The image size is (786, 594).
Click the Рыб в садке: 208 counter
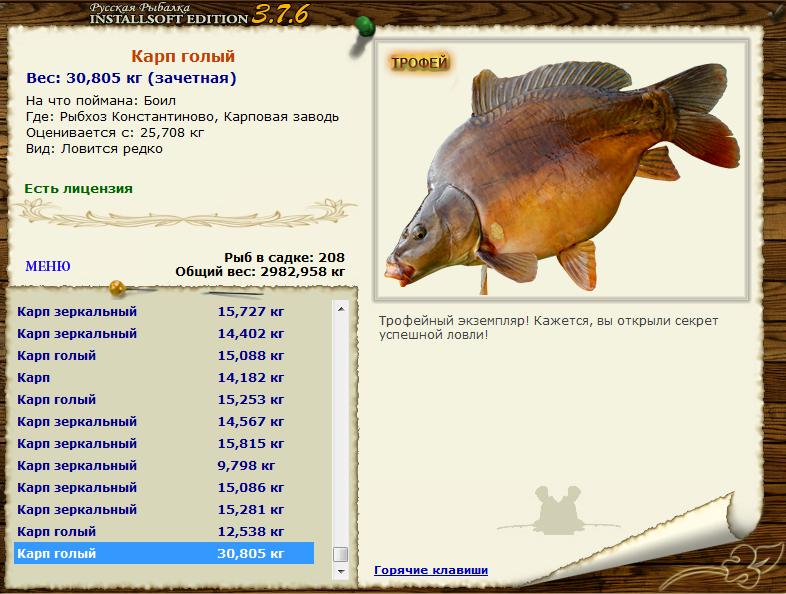point(284,258)
